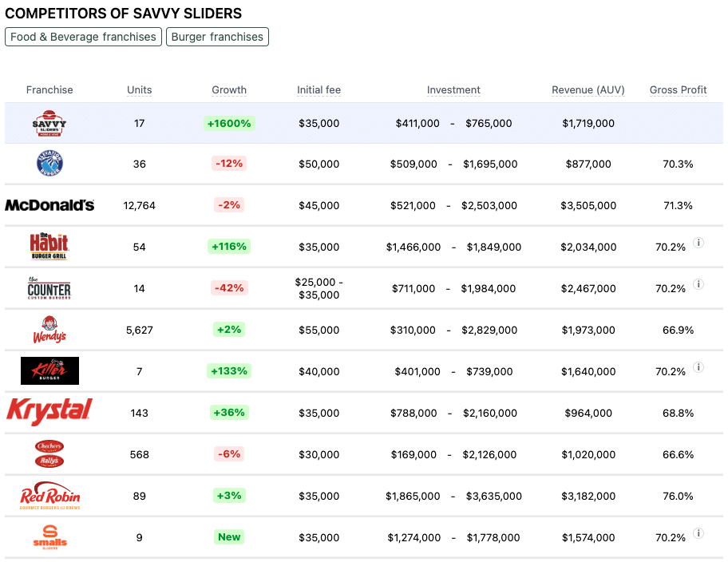The width and height of the screenshot is (728, 570).
Task: Click the Initial fee column header
Action: (319, 89)
